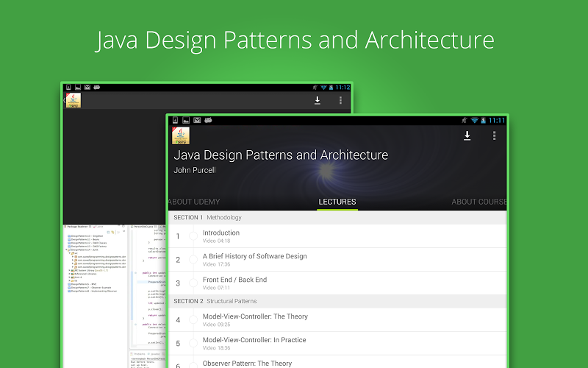This screenshot has width=588, height=368.
Task: Tap the download icon on the lectures screen
Action: pyautogui.click(x=467, y=135)
